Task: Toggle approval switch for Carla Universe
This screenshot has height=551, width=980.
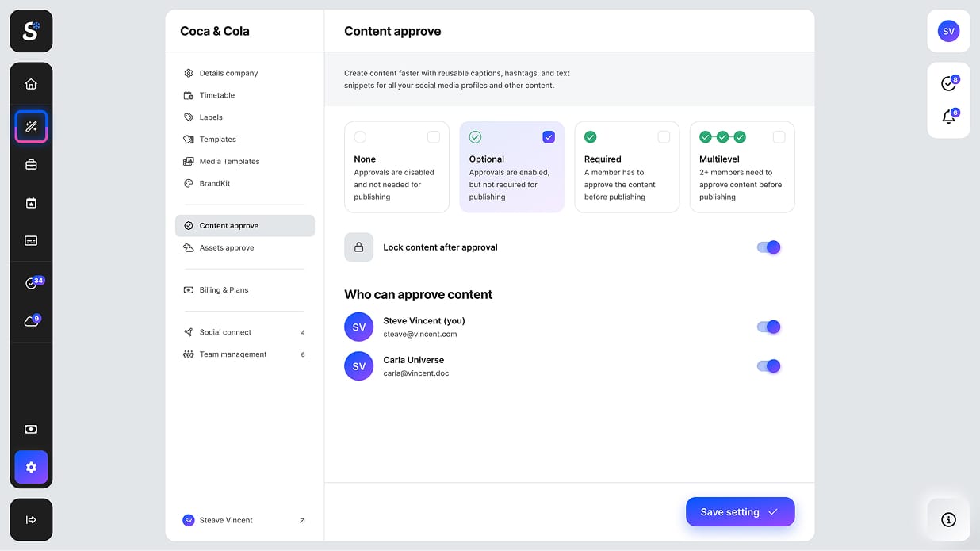Action: tap(768, 365)
